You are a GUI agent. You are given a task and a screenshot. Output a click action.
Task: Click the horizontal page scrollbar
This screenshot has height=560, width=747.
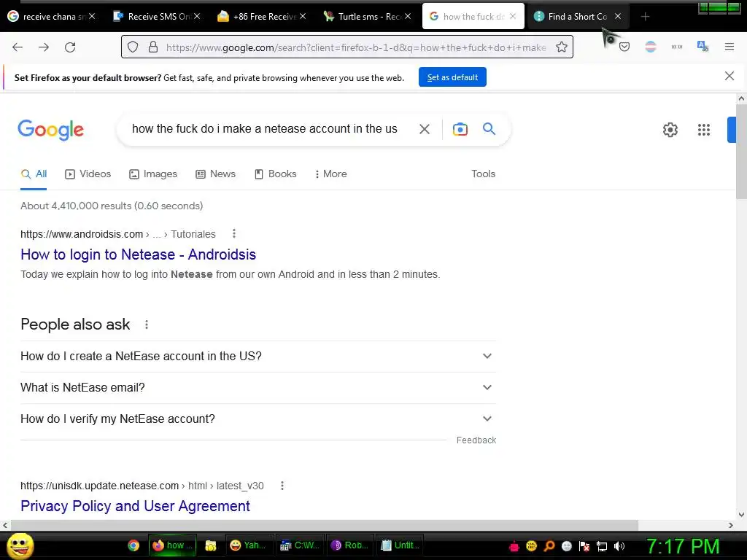point(324,525)
